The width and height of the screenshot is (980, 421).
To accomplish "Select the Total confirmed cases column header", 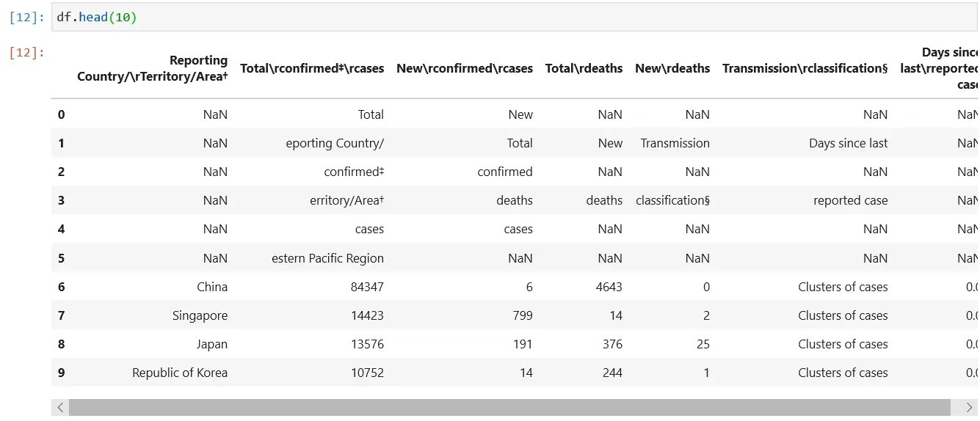I will [312, 68].
